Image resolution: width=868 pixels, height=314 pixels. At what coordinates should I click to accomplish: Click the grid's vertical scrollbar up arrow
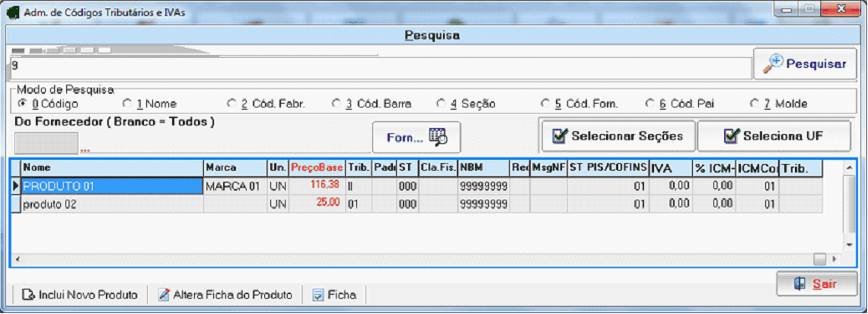[x=850, y=167]
